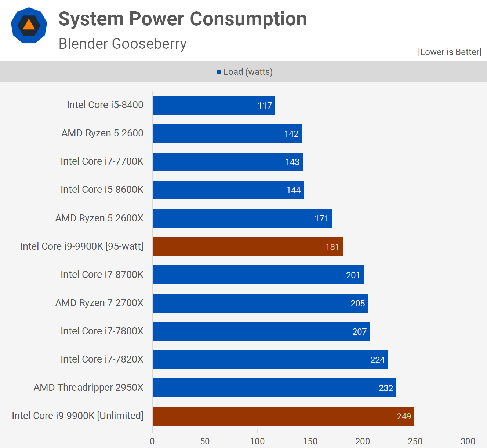This screenshot has width=487, height=448.
Task: Click the blue Blender logo icon
Action: [x=29, y=25]
